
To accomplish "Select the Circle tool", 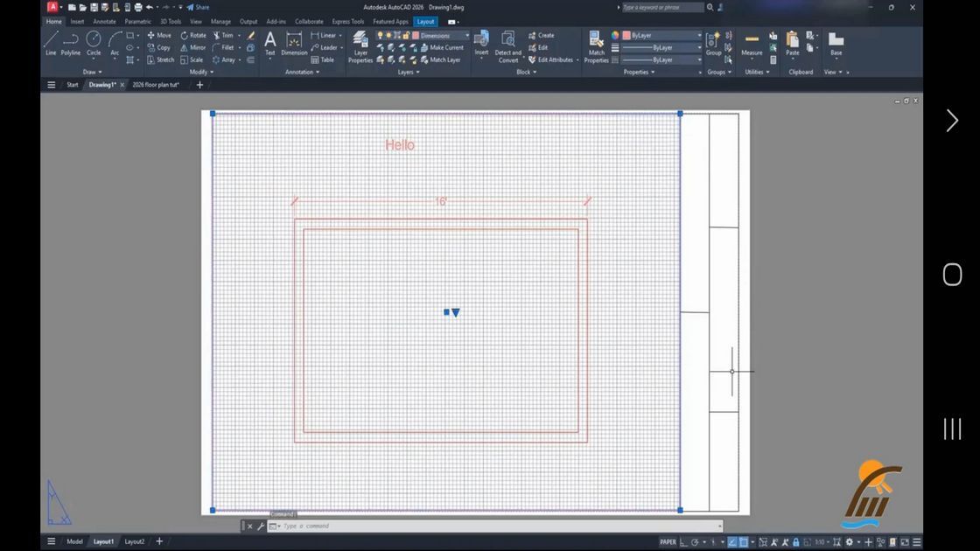I will tap(93, 44).
